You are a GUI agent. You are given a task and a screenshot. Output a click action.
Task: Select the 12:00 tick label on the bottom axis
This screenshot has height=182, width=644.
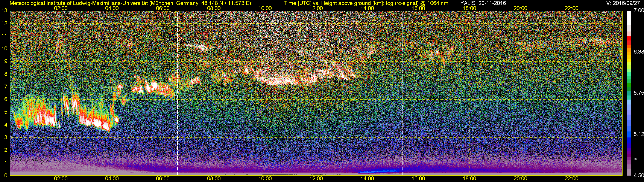pos(316,179)
